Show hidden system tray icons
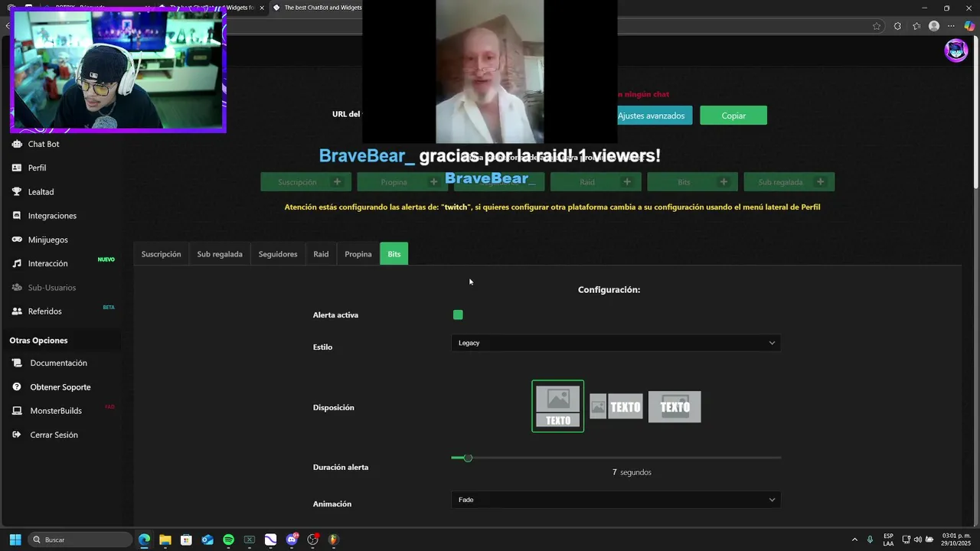This screenshot has width=980, height=551. point(854,540)
